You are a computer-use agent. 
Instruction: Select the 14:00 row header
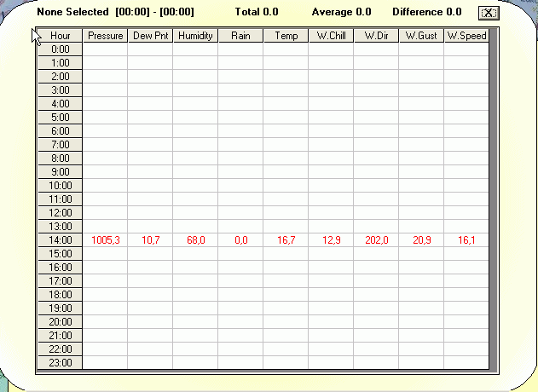(60, 240)
